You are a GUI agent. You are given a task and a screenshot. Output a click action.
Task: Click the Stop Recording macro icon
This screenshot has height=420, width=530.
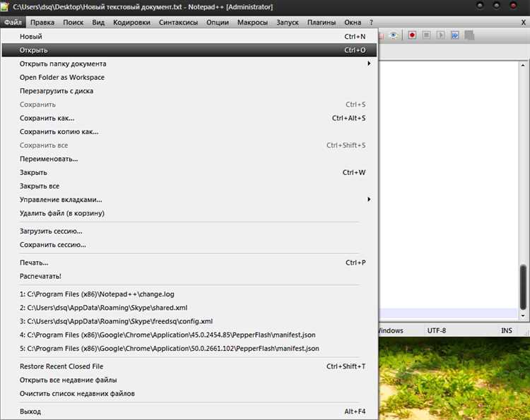click(426, 35)
